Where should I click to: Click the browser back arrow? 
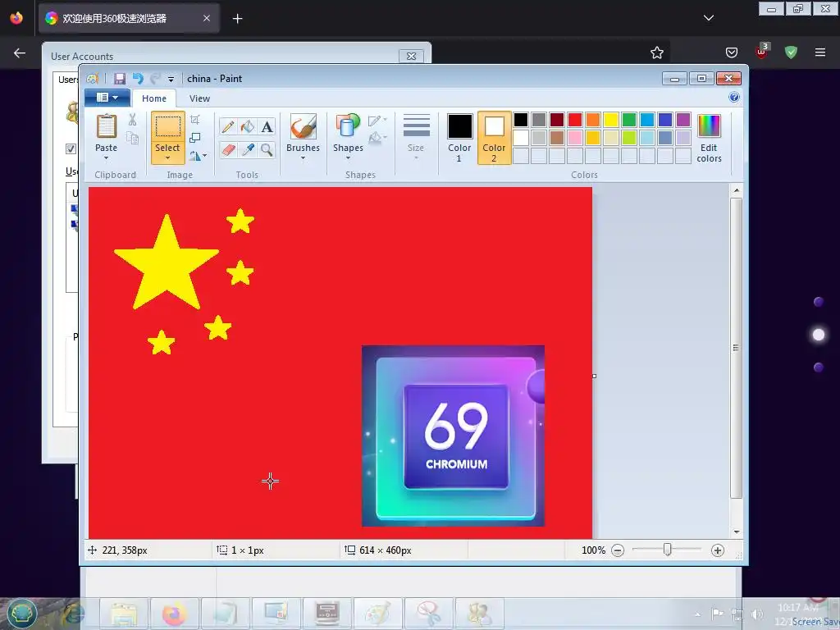click(20, 52)
